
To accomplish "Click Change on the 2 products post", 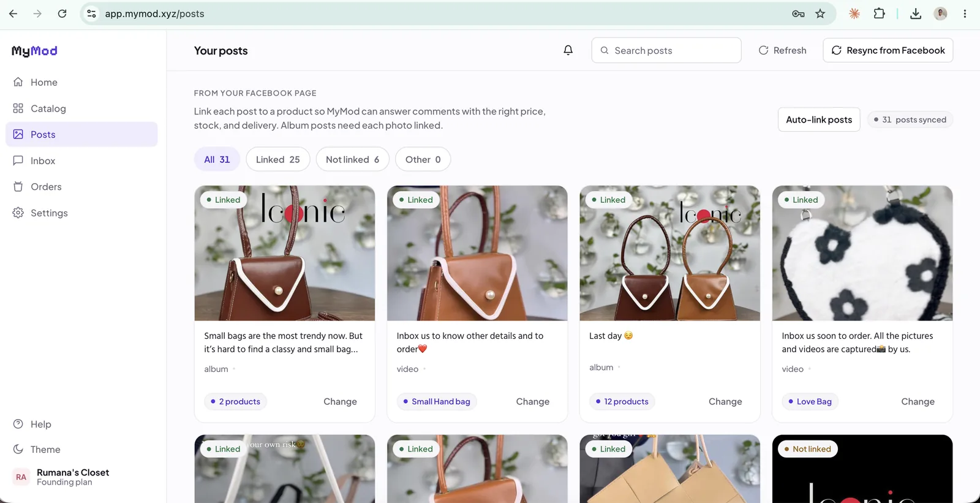I will pyautogui.click(x=340, y=401).
